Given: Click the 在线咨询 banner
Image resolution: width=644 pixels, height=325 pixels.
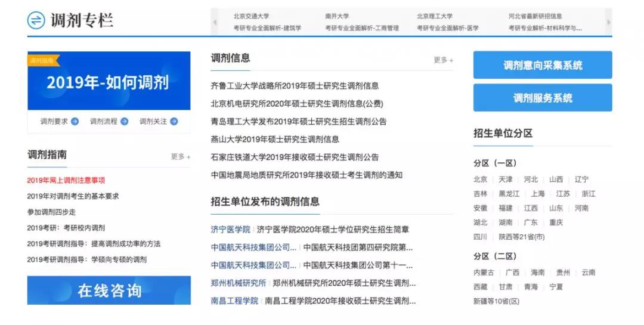Looking at the screenshot, I should 109,290.
